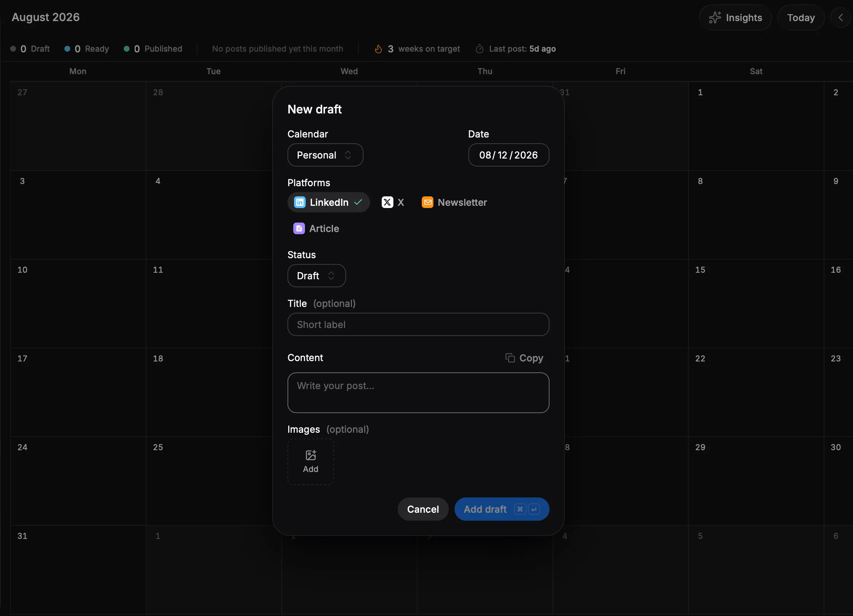Click the Sat column header
This screenshot has height=616, width=853.
point(756,71)
